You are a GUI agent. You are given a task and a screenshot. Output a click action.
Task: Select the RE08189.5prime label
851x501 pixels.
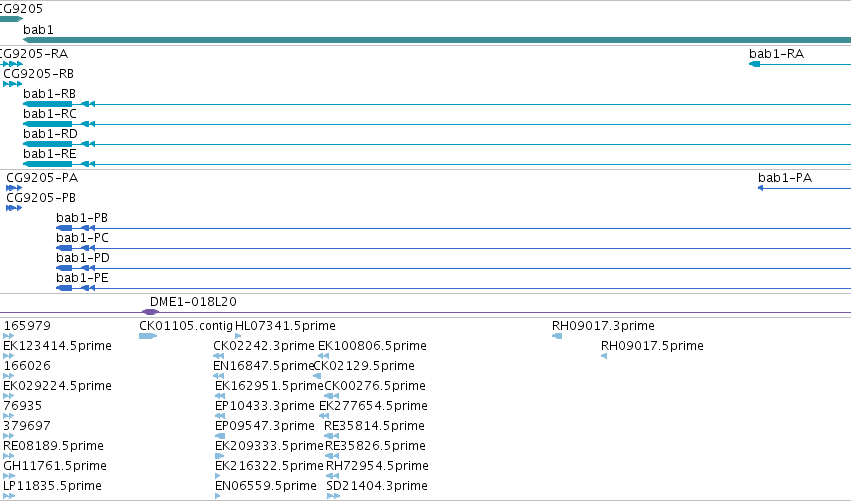(x=54, y=447)
